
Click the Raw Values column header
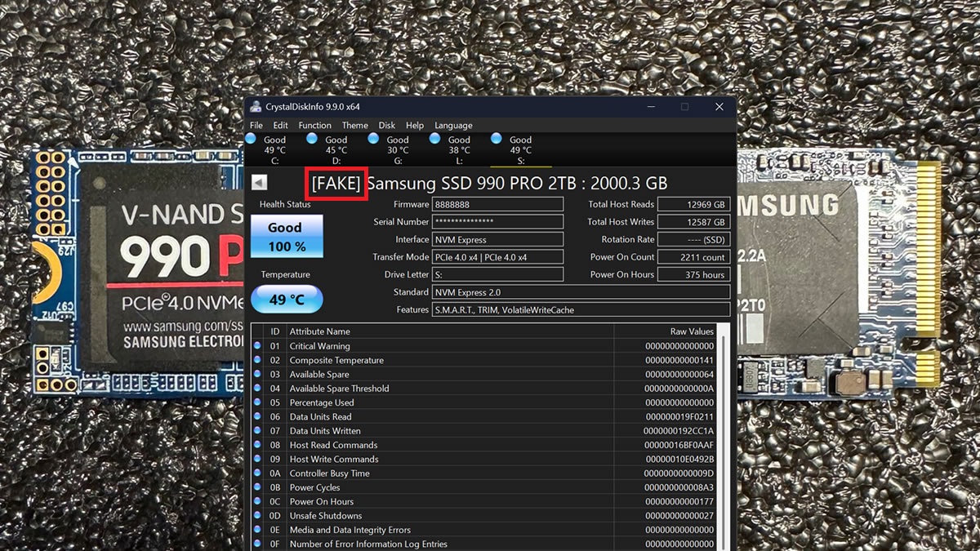click(x=666, y=331)
